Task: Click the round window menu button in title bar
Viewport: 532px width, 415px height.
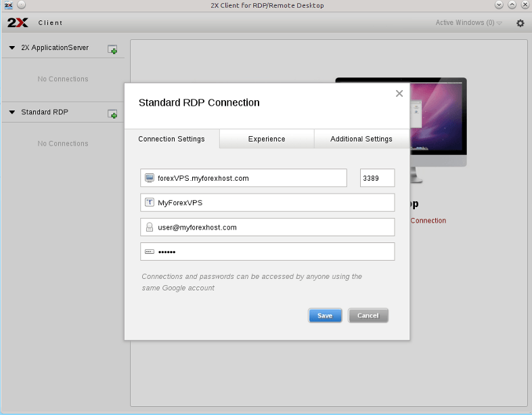Action: pyautogui.click(x=22, y=5)
